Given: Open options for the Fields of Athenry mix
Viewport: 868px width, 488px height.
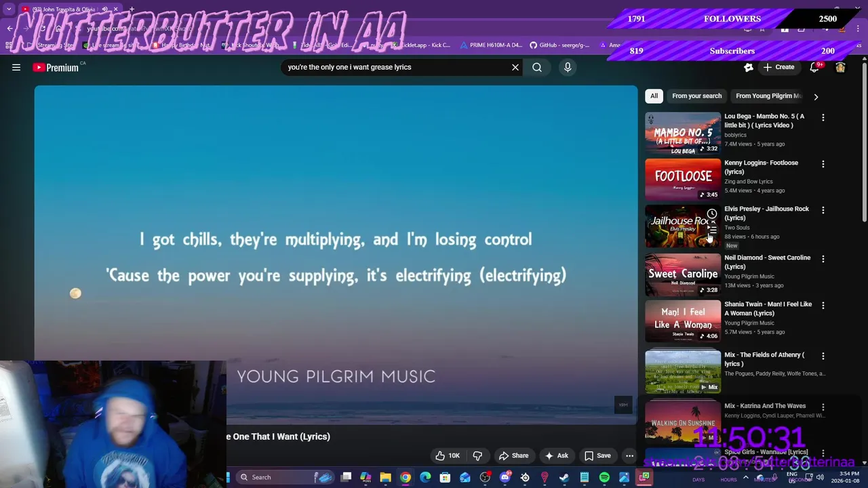Looking at the screenshot, I should point(823,356).
